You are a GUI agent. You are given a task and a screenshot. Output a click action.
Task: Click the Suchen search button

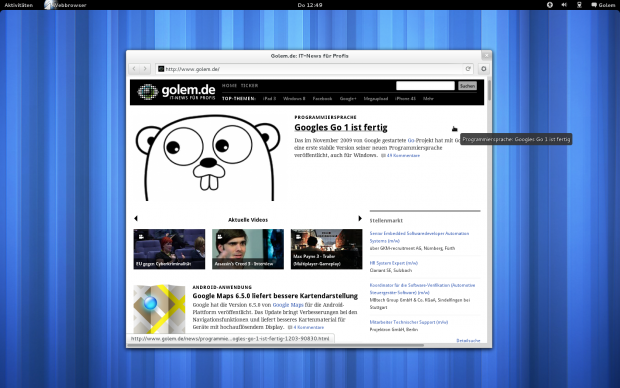(467, 86)
